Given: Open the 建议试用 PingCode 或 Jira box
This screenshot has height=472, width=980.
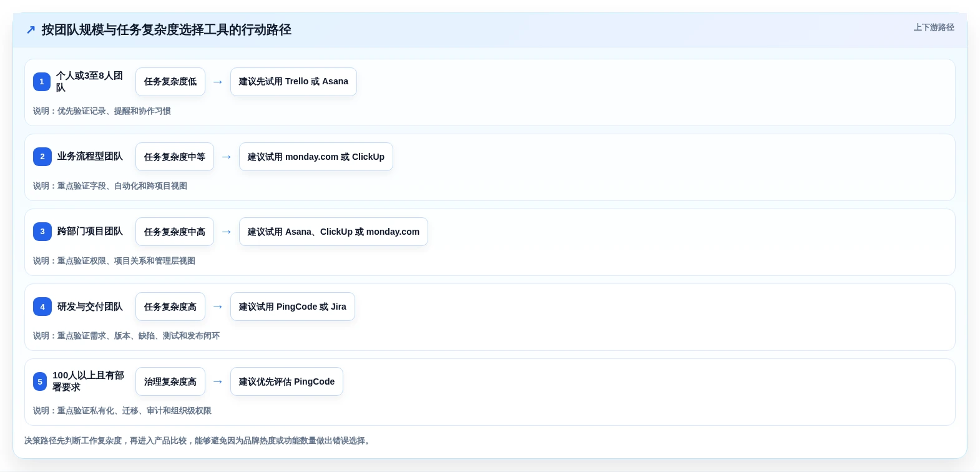Looking at the screenshot, I should pyautogui.click(x=293, y=307).
